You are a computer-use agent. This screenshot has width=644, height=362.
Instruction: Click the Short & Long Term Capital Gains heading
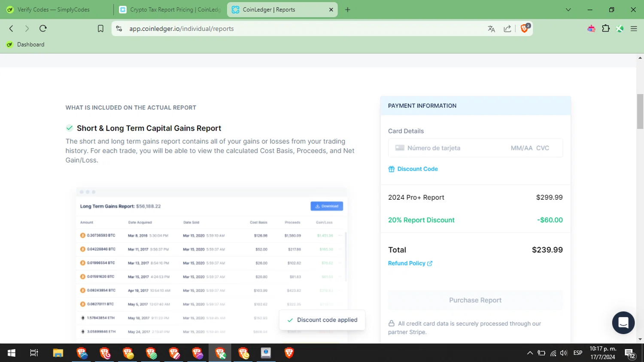tap(149, 128)
